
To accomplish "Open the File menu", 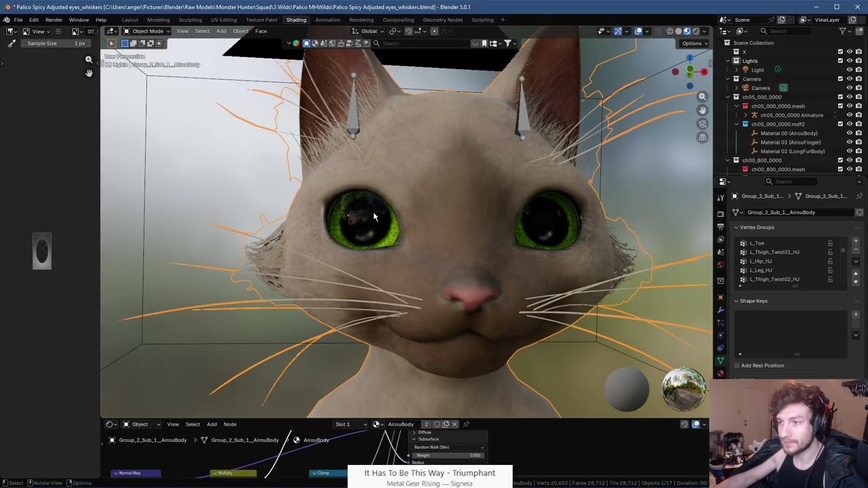I will 18,20.
